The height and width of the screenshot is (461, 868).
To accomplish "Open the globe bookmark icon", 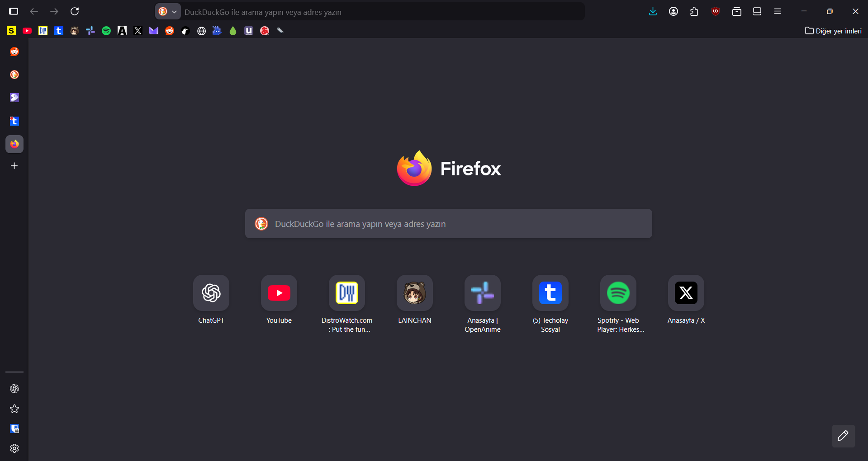I will [x=201, y=31].
